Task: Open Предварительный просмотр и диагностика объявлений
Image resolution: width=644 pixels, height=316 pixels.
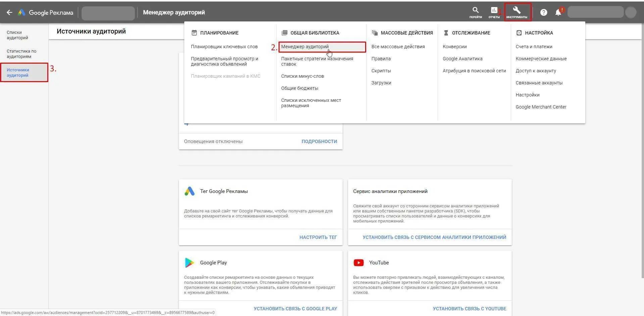Action: click(225, 61)
